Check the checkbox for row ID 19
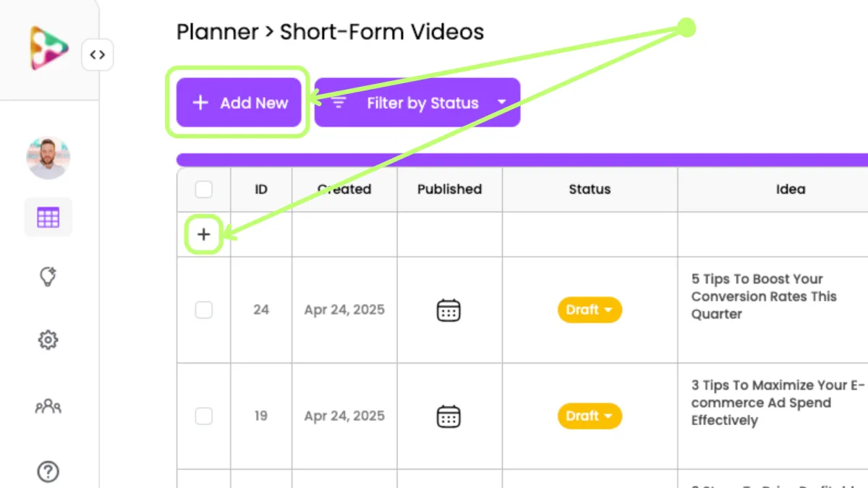Viewport: 868px width, 488px height. pos(204,416)
